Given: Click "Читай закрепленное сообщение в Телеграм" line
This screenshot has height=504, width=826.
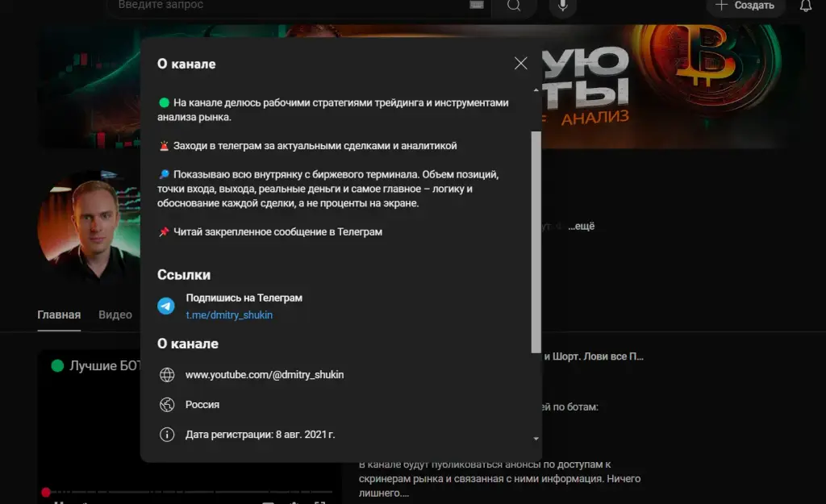Looking at the screenshot, I should [x=277, y=231].
